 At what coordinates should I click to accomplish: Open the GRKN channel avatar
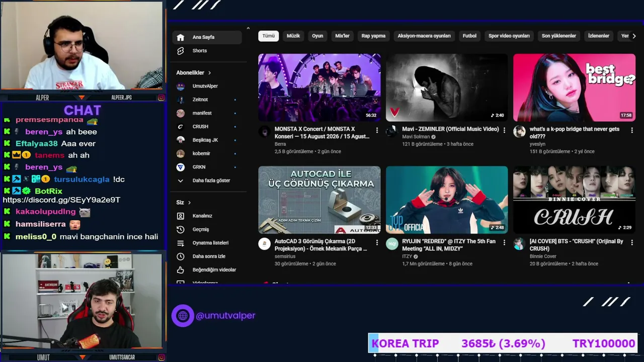click(x=181, y=167)
